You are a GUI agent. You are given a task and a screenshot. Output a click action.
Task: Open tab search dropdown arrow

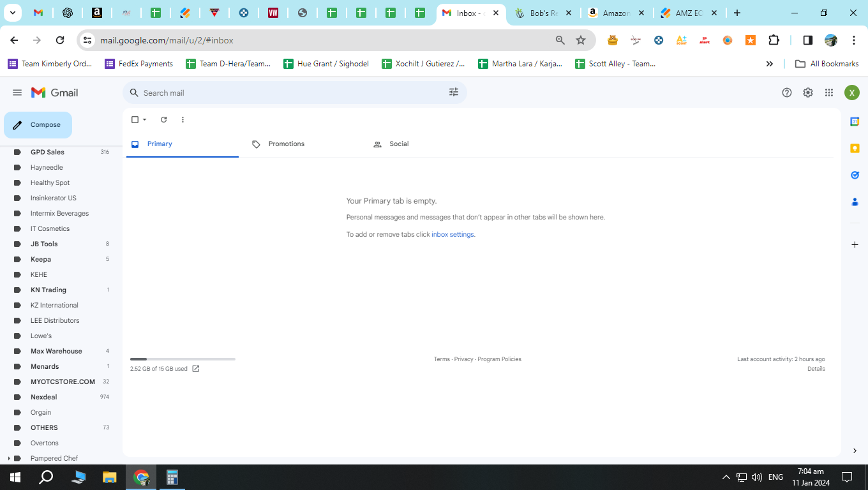tap(12, 13)
